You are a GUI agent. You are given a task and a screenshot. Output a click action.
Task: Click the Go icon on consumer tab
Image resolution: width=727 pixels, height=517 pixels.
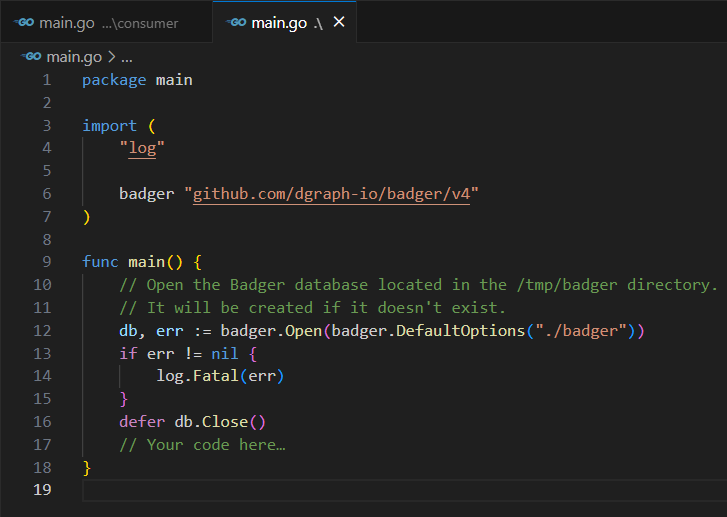point(23,22)
